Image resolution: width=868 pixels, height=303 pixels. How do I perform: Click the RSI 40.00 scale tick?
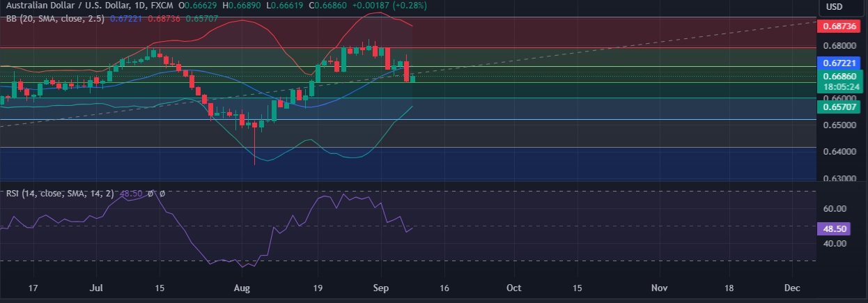pyautogui.click(x=835, y=244)
